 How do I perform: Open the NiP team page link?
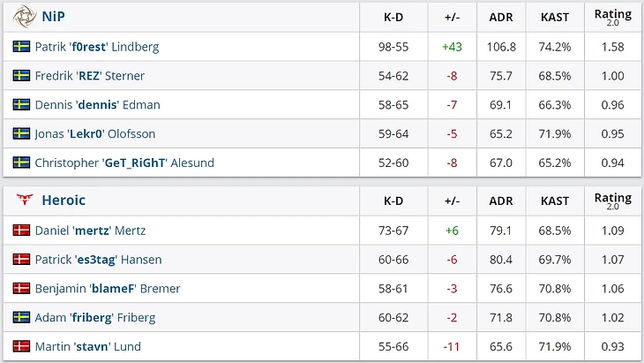(54, 17)
